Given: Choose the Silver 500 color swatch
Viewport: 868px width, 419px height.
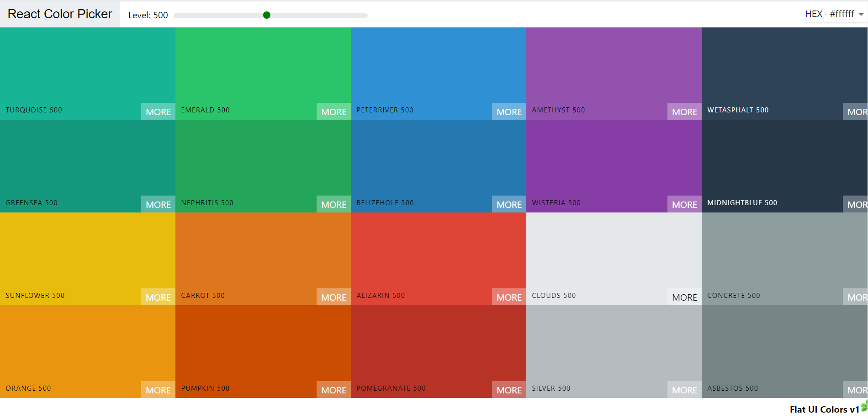Looking at the screenshot, I should click(614, 351).
